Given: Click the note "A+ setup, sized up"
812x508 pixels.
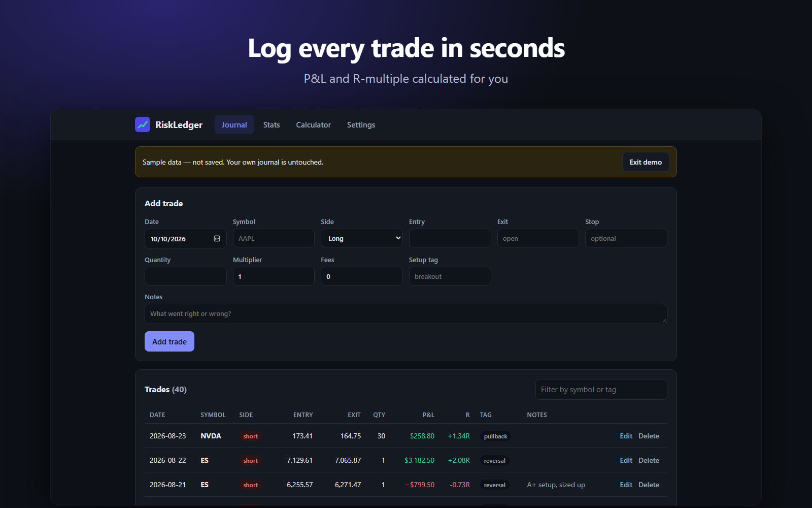Looking at the screenshot, I should pyautogui.click(x=556, y=485).
